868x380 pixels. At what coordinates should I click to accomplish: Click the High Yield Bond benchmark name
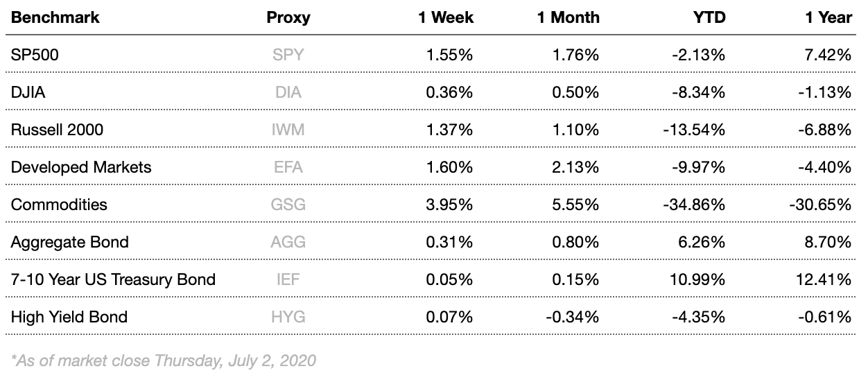[x=69, y=317]
